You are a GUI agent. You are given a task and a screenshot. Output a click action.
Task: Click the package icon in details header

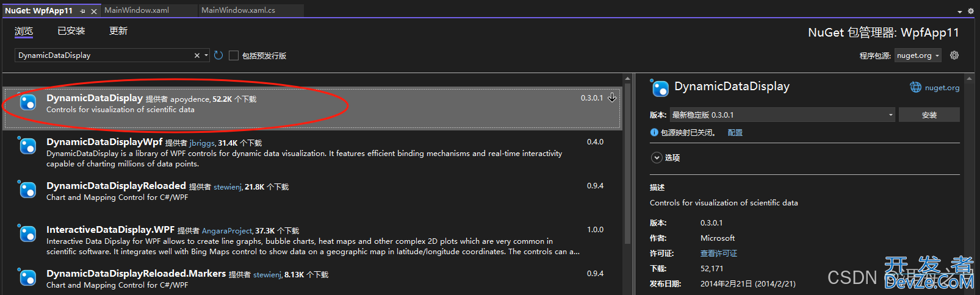[x=660, y=88]
